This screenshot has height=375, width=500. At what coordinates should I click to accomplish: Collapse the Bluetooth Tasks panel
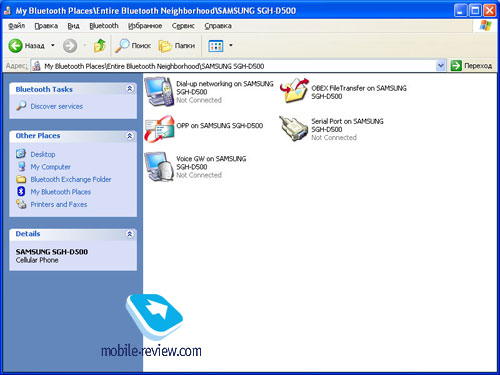[130, 89]
